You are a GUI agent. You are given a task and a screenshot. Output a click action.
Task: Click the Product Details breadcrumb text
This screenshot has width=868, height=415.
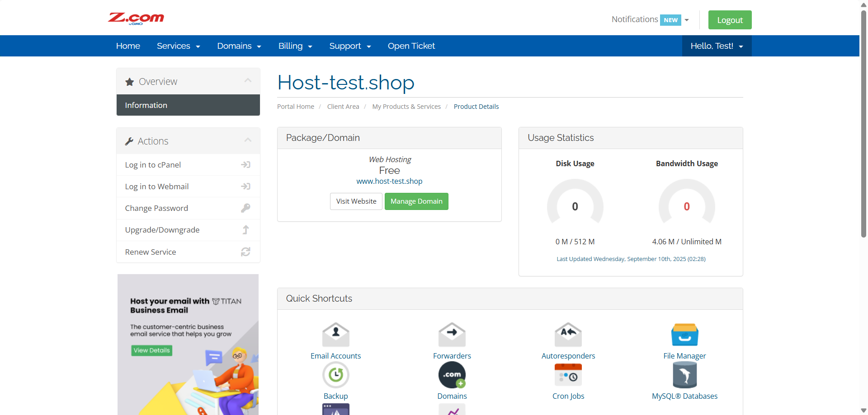476,107
